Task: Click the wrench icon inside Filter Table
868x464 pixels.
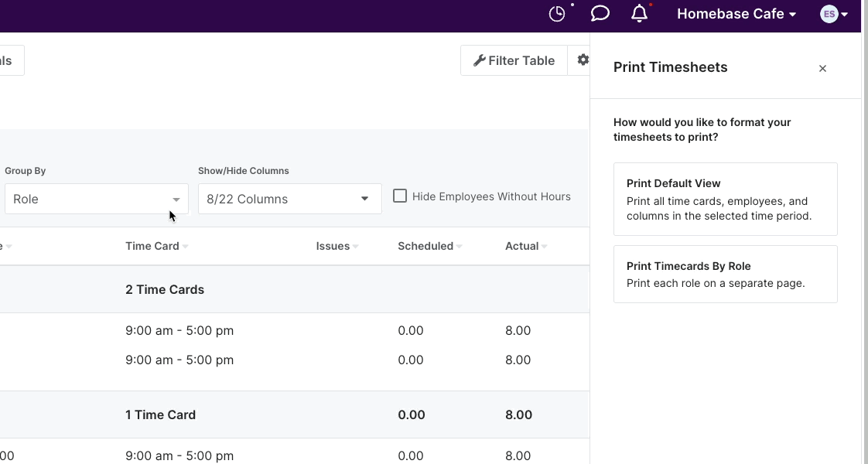Action: (481, 60)
